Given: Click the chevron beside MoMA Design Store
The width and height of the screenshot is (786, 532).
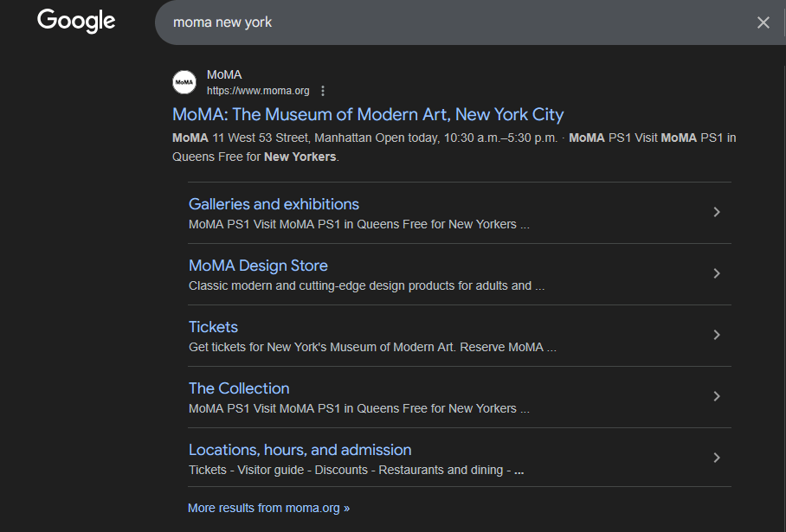Looking at the screenshot, I should point(716,273).
